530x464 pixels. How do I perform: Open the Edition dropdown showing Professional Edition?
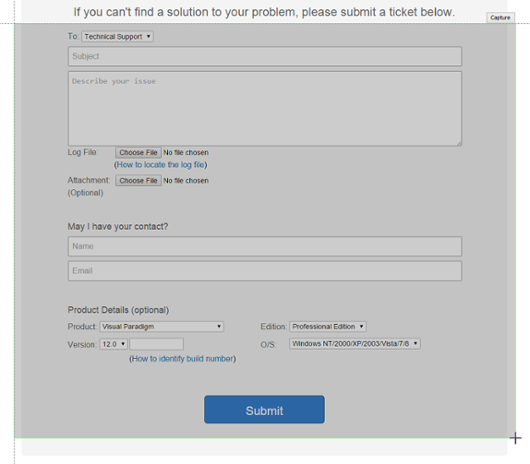(328, 326)
